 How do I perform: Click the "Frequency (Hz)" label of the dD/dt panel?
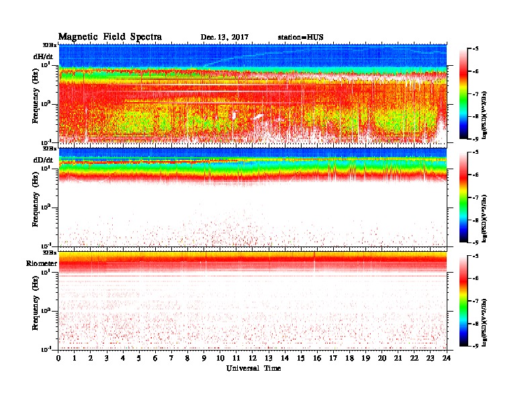(36, 200)
